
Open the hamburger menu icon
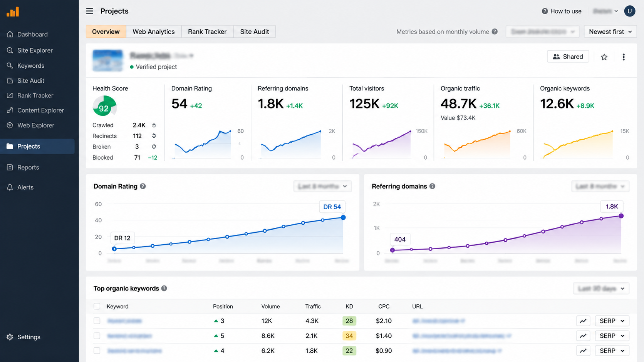pos(89,11)
